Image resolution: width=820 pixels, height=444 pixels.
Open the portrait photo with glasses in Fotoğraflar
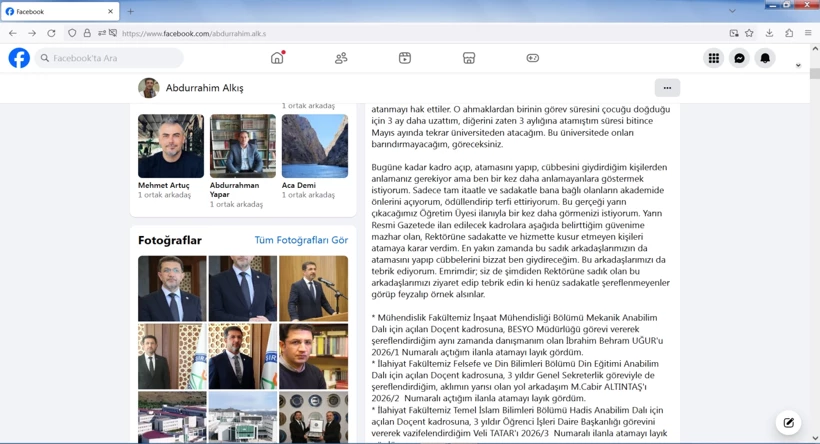click(172, 288)
